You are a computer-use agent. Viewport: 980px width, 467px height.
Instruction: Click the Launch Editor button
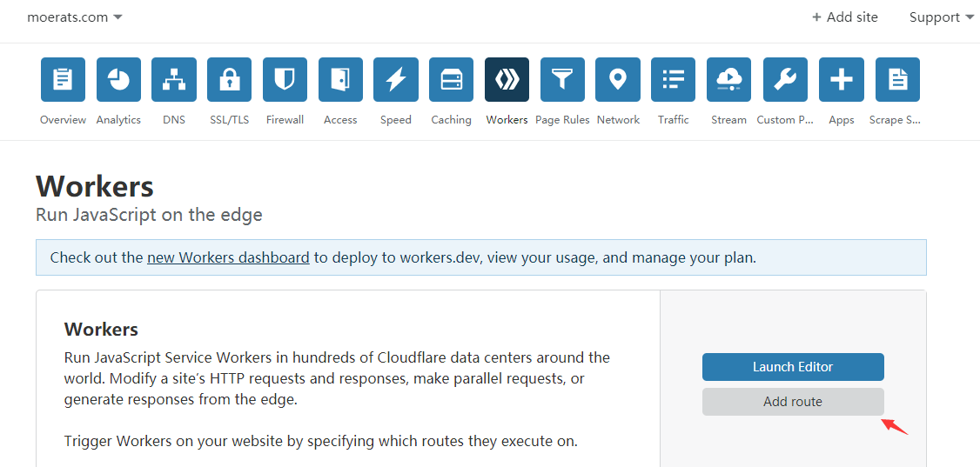pos(793,367)
